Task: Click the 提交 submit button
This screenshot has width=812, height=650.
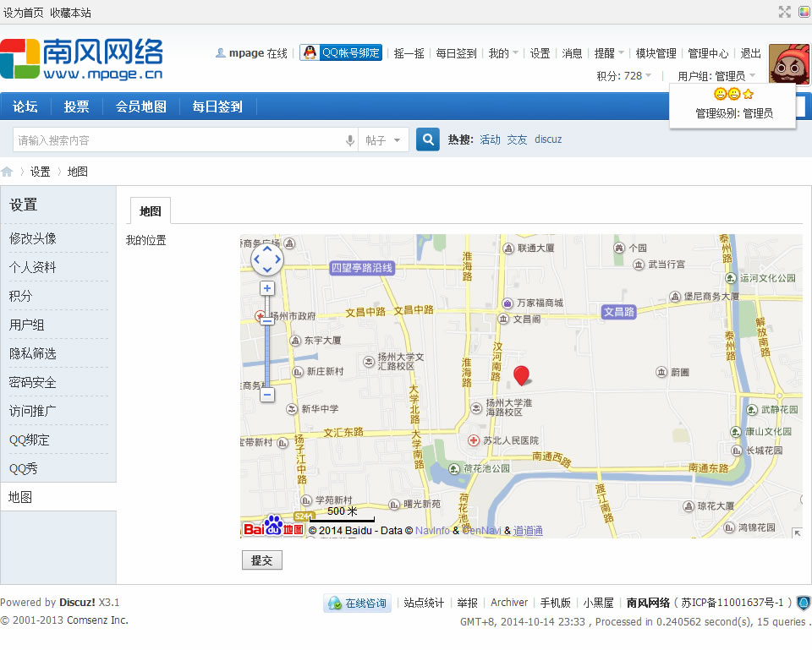Action: 262,560
